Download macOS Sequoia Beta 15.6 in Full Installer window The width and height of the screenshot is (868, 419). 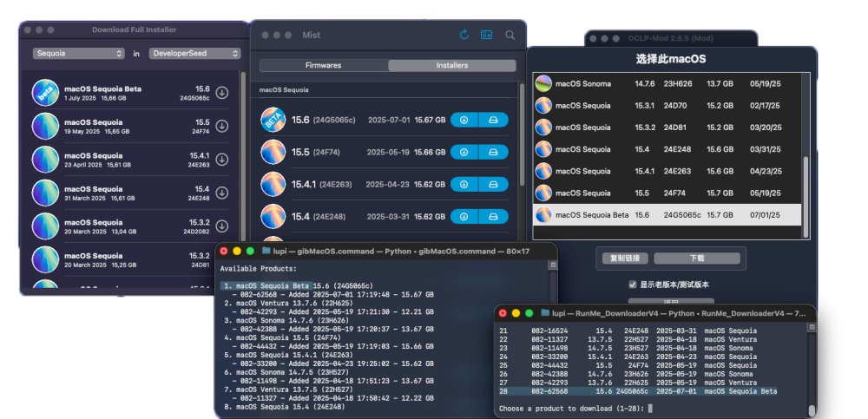[x=222, y=93]
